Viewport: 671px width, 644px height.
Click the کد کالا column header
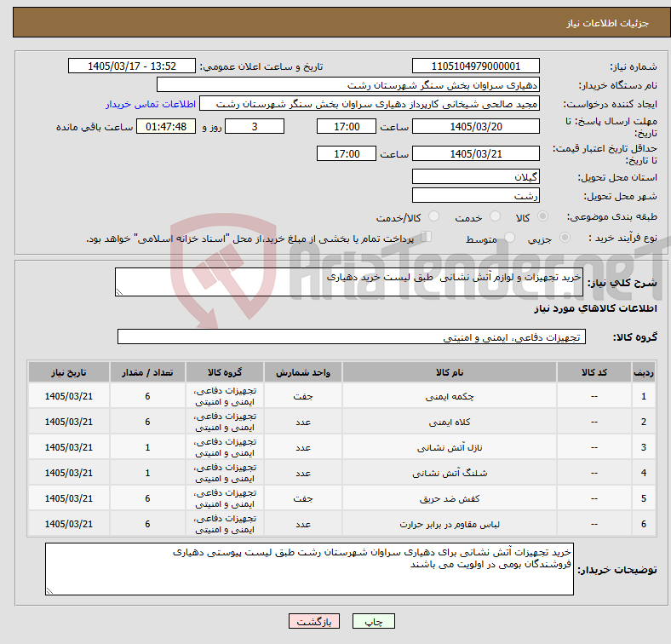click(594, 372)
